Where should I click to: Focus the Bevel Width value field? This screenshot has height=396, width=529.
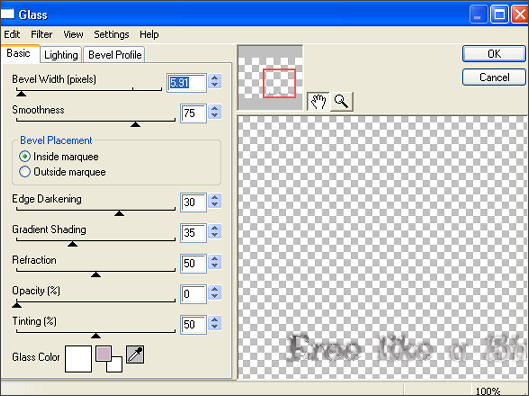(187, 83)
